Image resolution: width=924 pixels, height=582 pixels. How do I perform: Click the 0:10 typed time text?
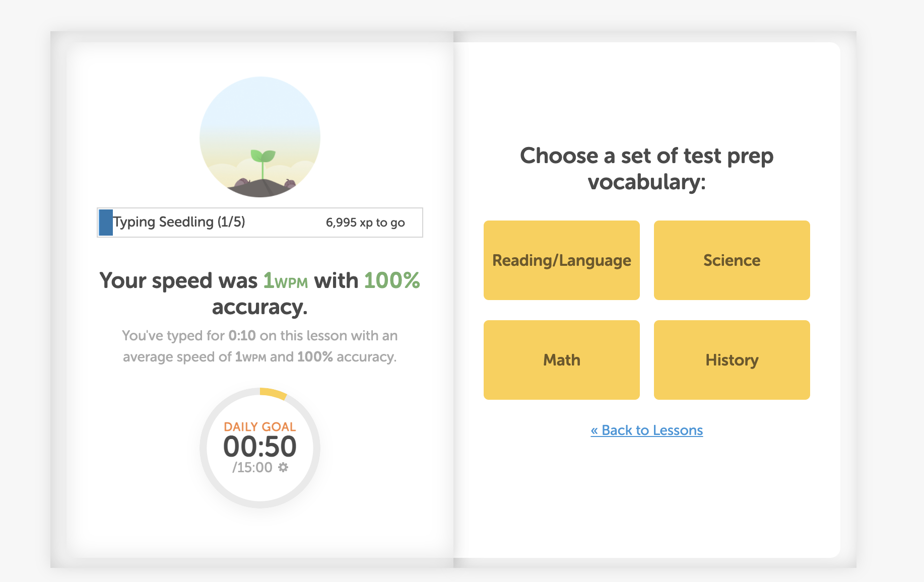[242, 336]
